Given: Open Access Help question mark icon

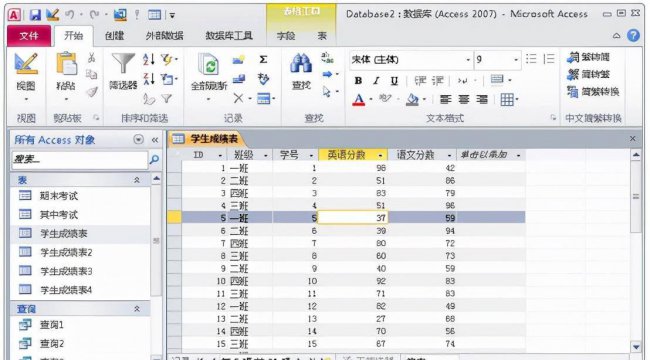Looking at the screenshot, I should tap(633, 36).
